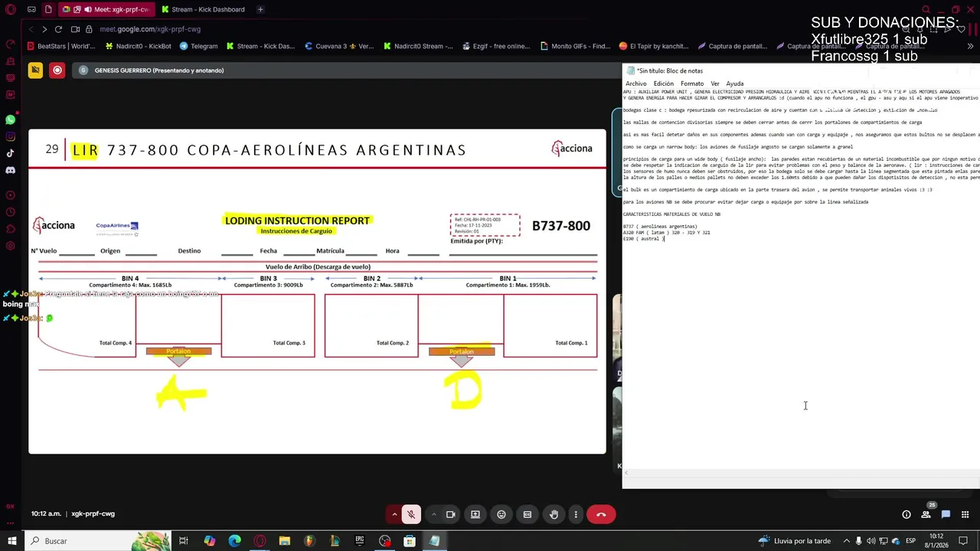
Task: Open Microsoft Store from taskbar
Action: point(410,541)
